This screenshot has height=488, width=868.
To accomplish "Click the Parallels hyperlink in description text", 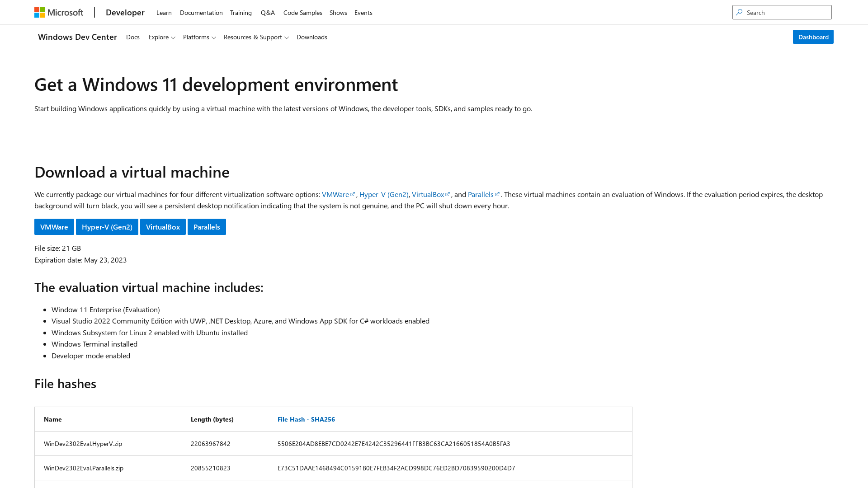I will point(481,194).
